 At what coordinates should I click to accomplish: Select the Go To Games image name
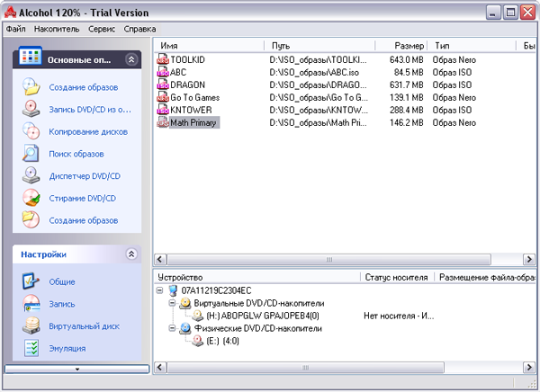[195, 97]
